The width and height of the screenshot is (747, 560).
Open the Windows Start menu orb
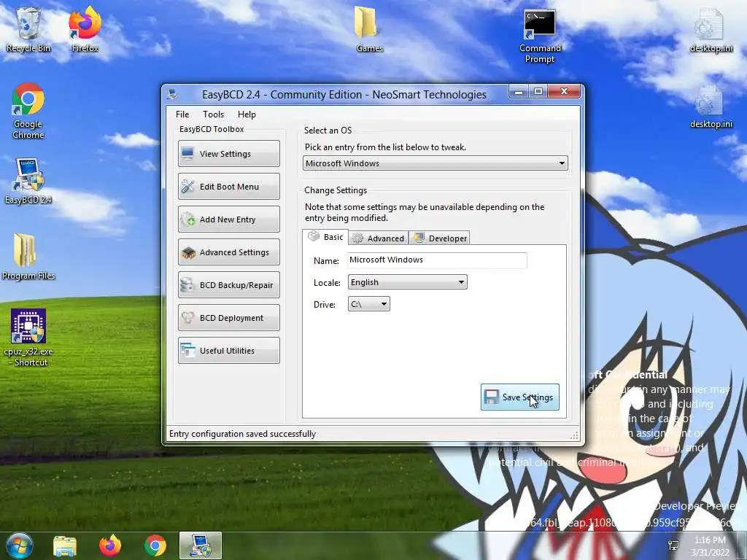pos(20,545)
